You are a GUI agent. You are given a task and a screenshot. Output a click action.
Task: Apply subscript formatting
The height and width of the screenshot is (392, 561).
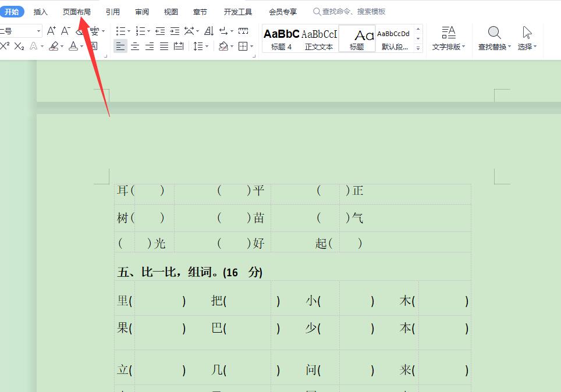19,46
